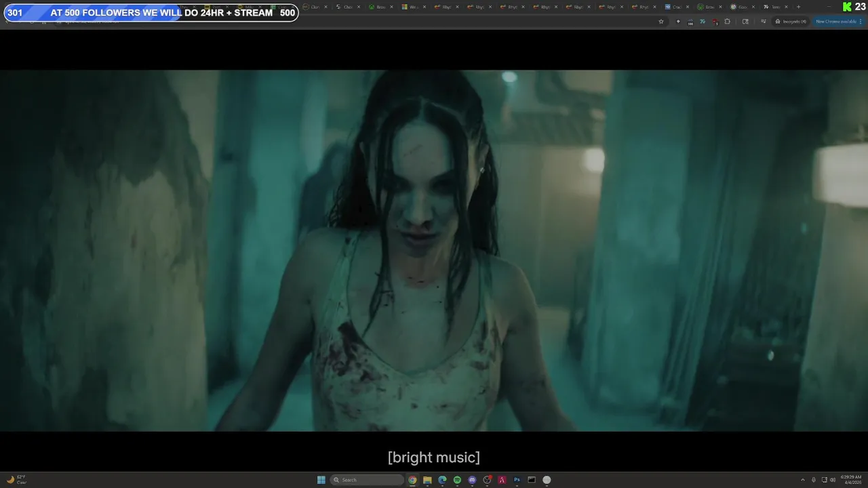Bookmark this page with the star icon

point(661,21)
